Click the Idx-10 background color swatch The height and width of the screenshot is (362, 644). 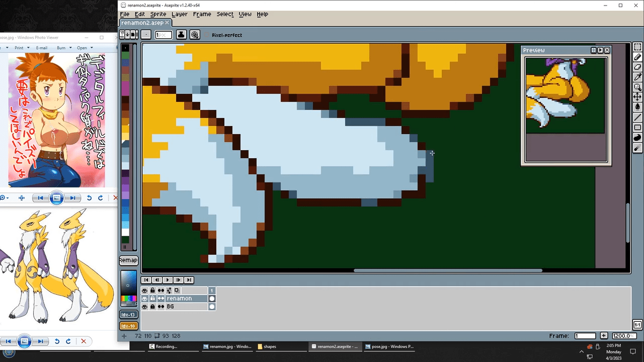tap(128, 326)
